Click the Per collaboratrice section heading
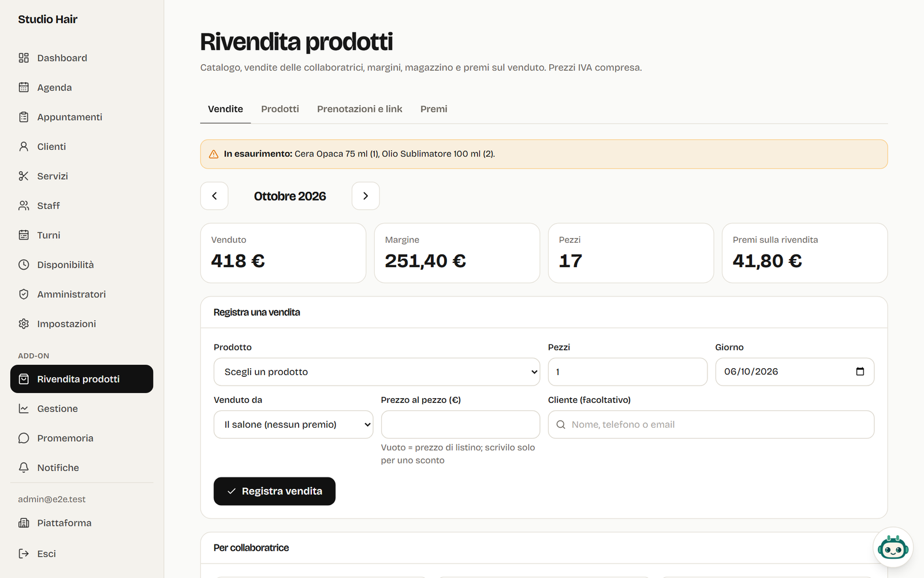Viewport: 924px width, 578px height. 251,548
